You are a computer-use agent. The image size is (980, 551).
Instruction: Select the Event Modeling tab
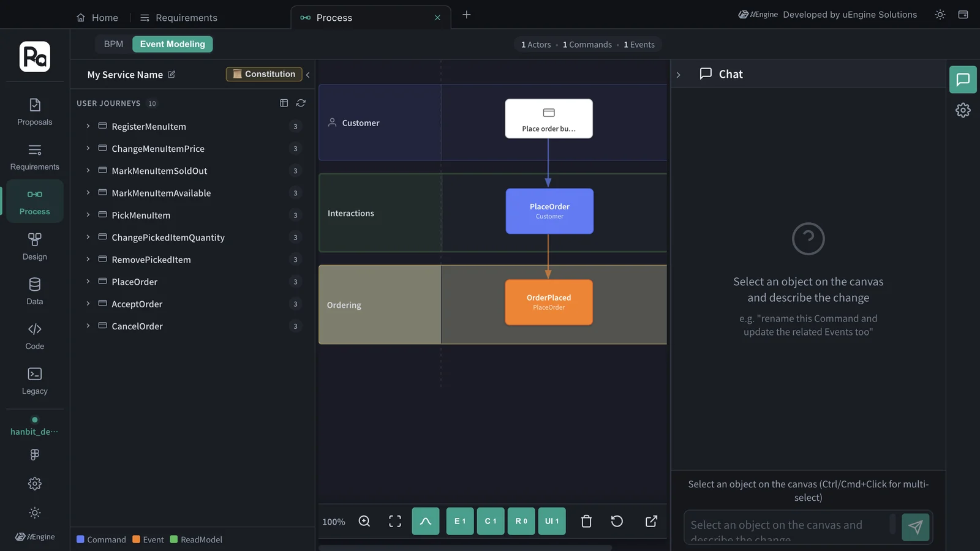(173, 44)
